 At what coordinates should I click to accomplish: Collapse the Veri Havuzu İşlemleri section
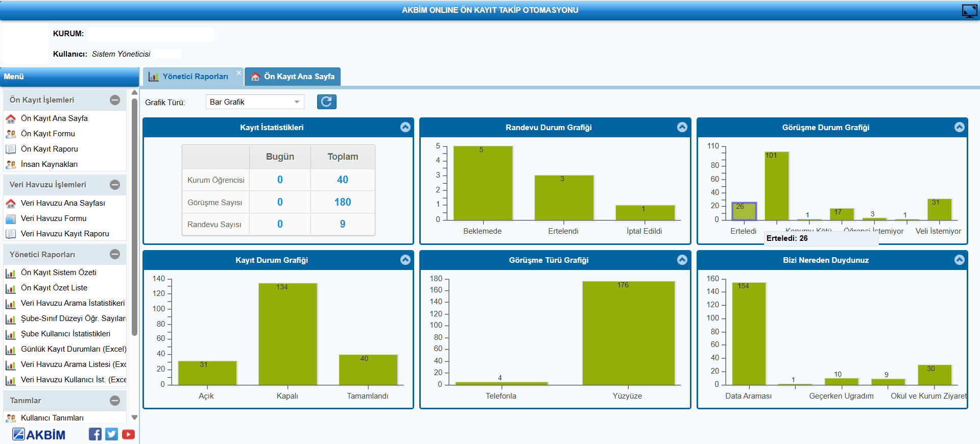click(115, 185)
